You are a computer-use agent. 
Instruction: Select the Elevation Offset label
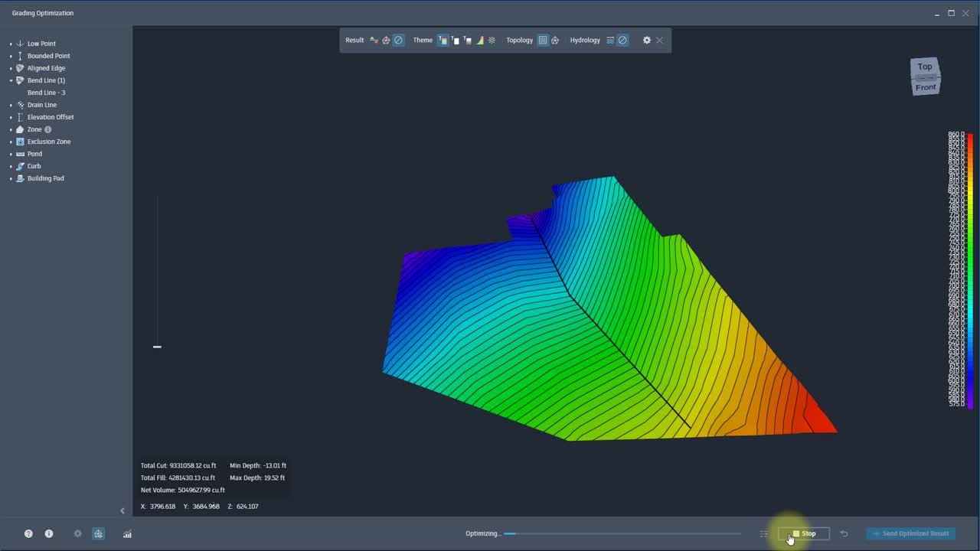pos(51,117)
